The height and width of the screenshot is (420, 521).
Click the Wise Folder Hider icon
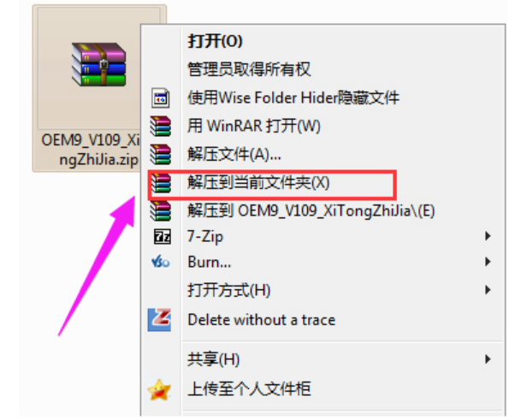(x=161, y=98)
